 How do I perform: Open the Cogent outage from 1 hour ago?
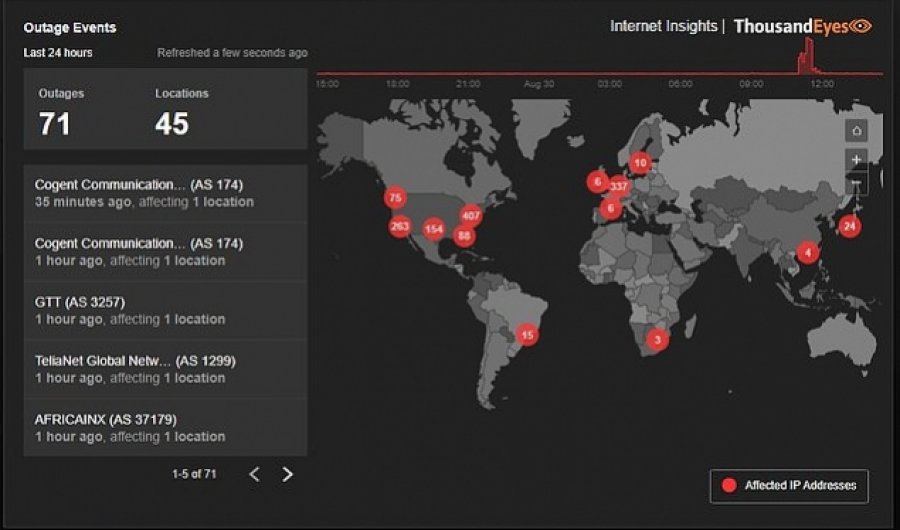tap(165, 252)
